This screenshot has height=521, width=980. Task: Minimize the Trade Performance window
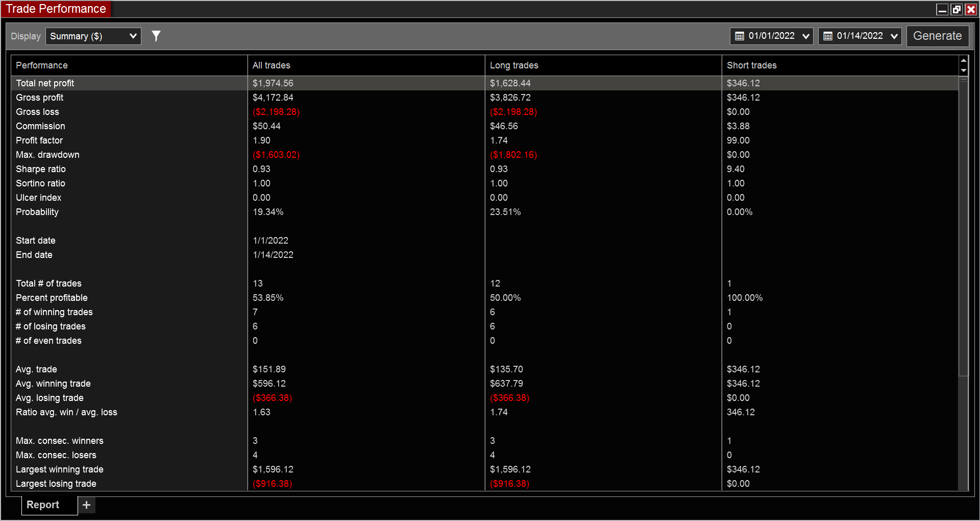[x=942, y=9]
